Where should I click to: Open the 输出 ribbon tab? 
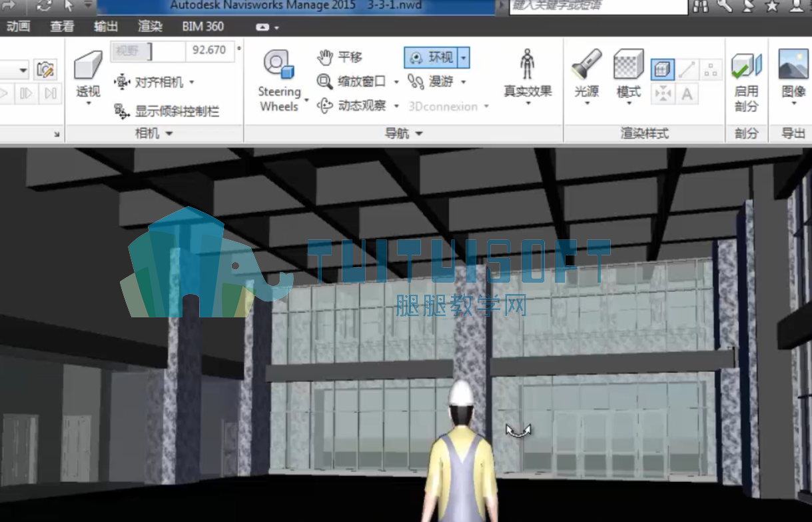[106, 27]
